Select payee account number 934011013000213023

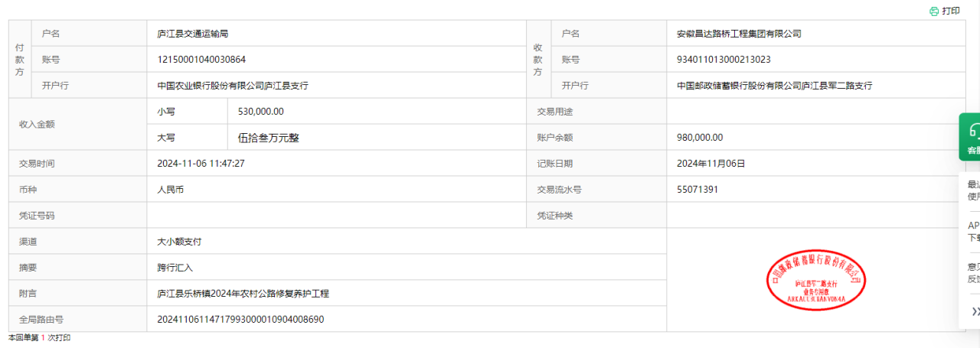click(x=724, y=60)
